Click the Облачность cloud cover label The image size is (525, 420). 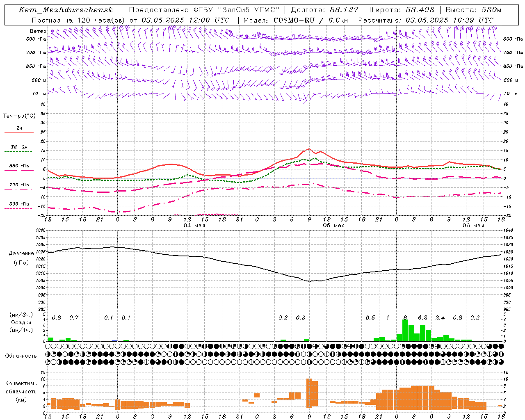tap(21, 356)
